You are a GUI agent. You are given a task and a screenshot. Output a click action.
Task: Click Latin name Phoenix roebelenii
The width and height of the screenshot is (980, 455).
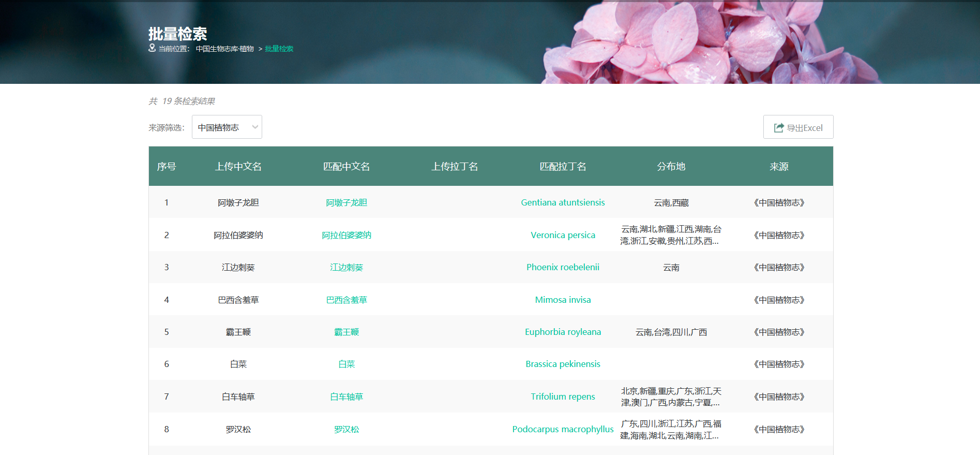click(563, 268)
